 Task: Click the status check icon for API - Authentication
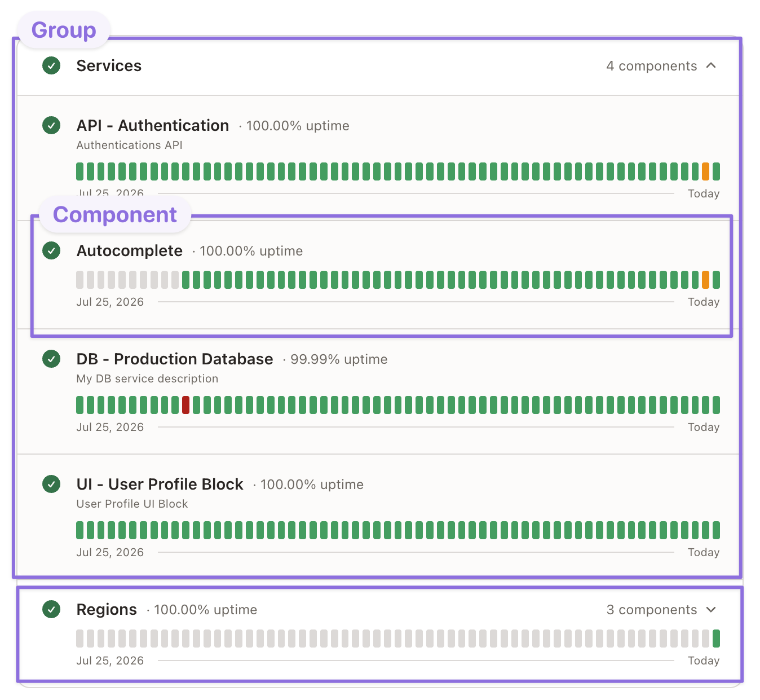51,125
